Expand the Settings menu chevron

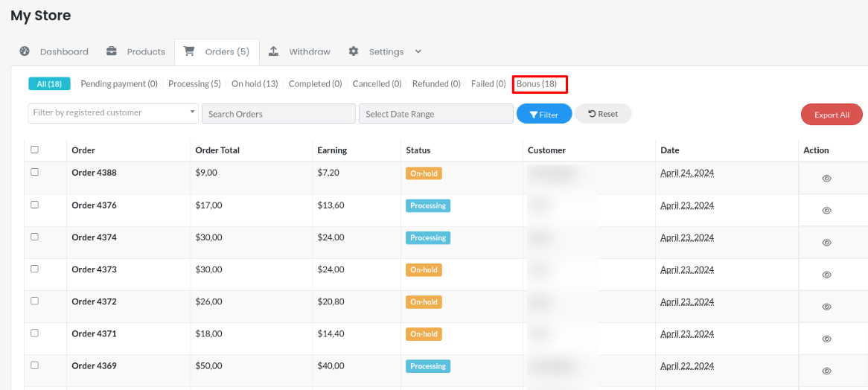[418, 51]
